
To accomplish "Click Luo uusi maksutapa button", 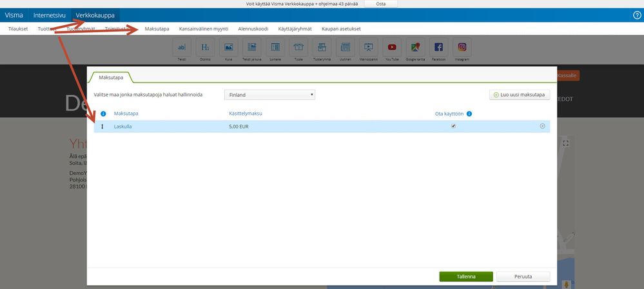I will [x=520, y=95].
